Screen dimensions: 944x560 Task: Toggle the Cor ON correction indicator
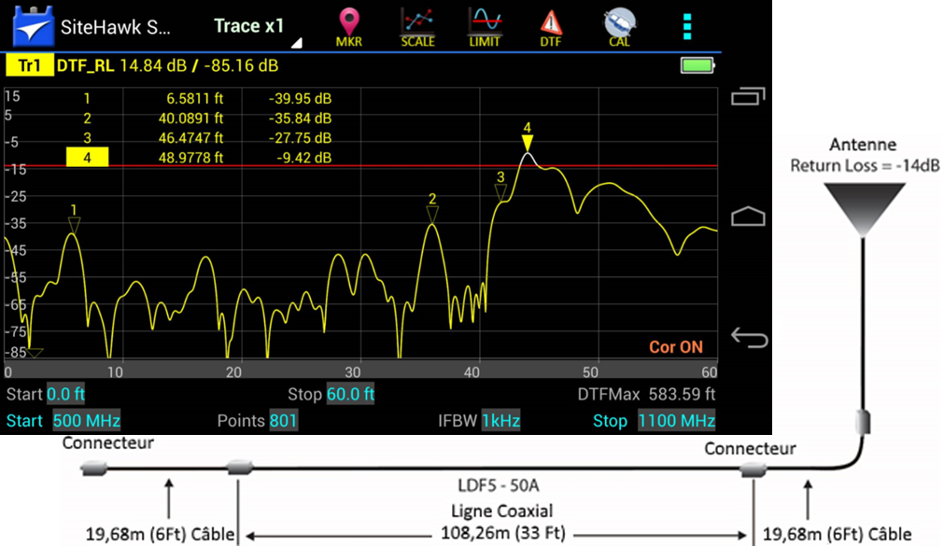point(675,347)
